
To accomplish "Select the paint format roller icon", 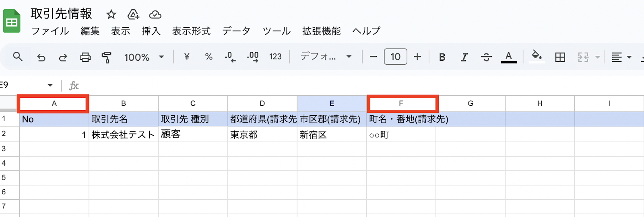I will pyautogui.click(x=107, y=57).
